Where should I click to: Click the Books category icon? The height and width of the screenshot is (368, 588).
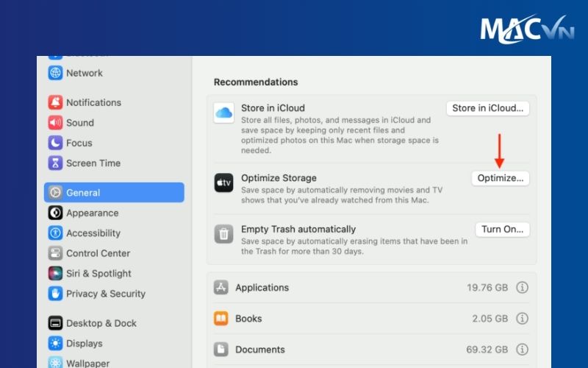[221, 319]
